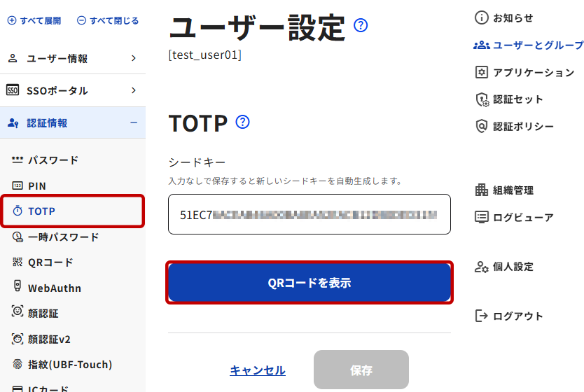Screen dimensions: 584x392
Task: Expand the SSOポータル section chevron
Action: 134,90
